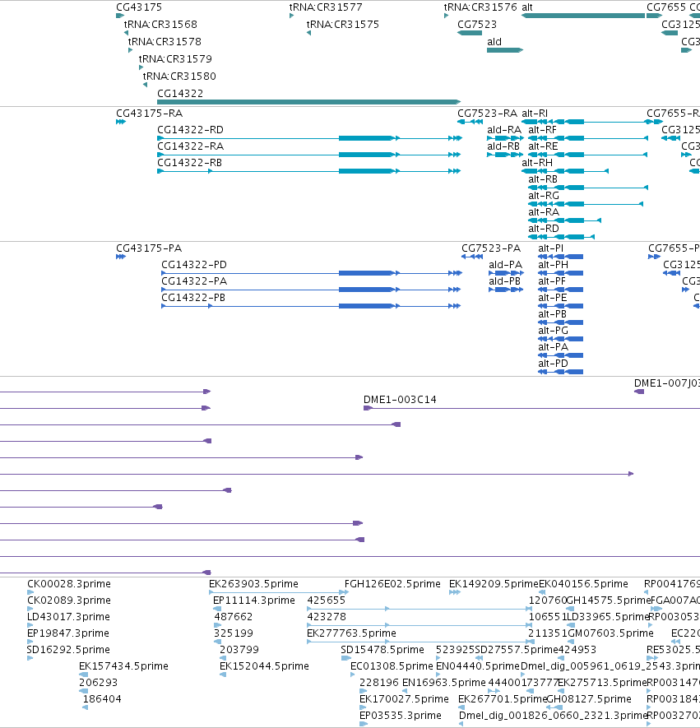Click the long CG14322 gene bar
The image size is (700, 728).
click(x=308, y=102)
